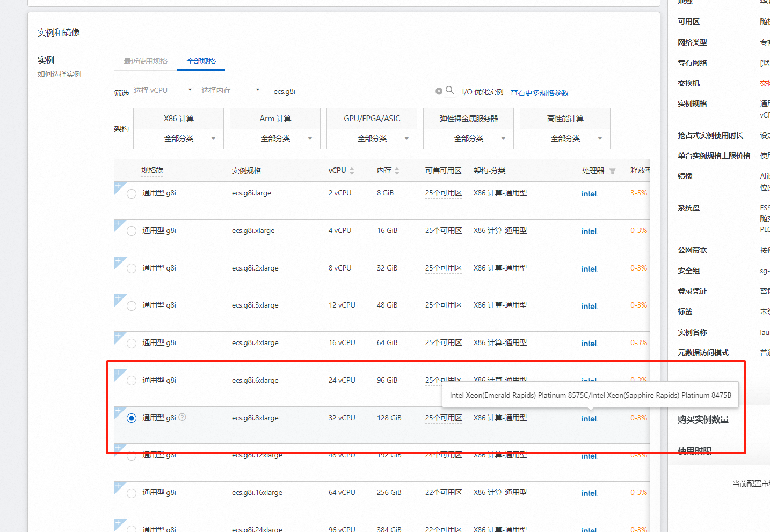Click Intel logo in ecs.g8i.2xlarge row

pyautogui.click(x=589, y=269)
